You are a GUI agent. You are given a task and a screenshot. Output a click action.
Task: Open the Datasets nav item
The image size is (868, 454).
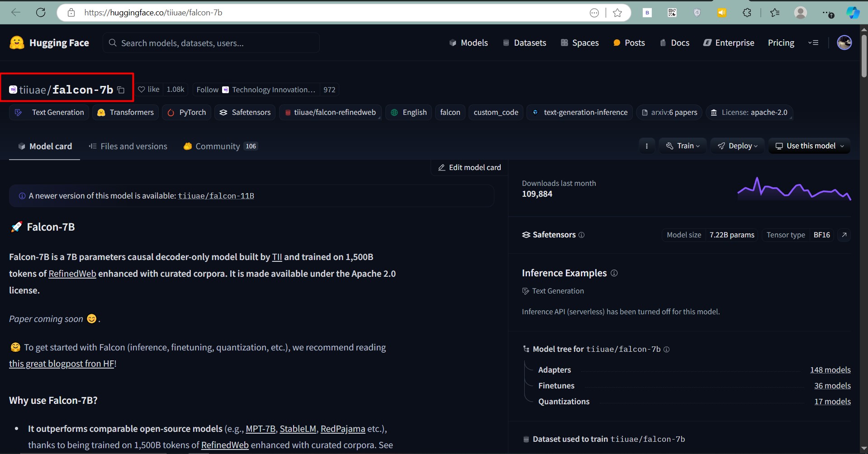[x=524, y=43]
